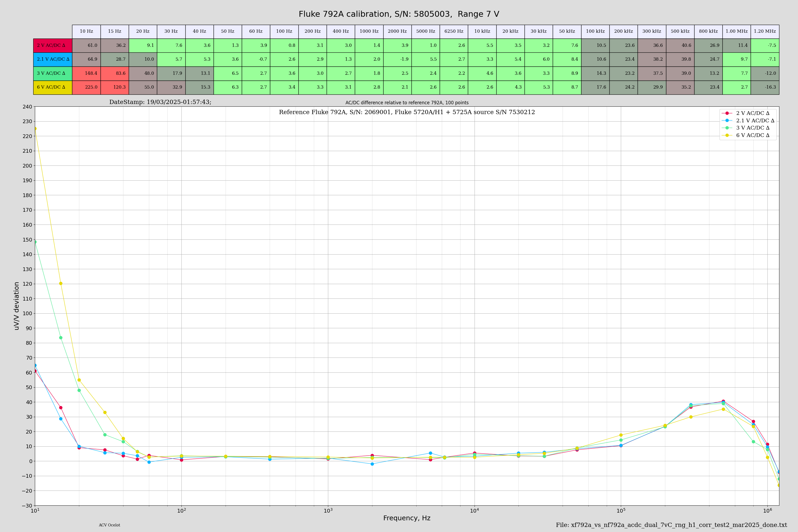Viewport: 798px width, 532px height.
Task: Click the 36.2 table cell
Action: coord(115,45)
